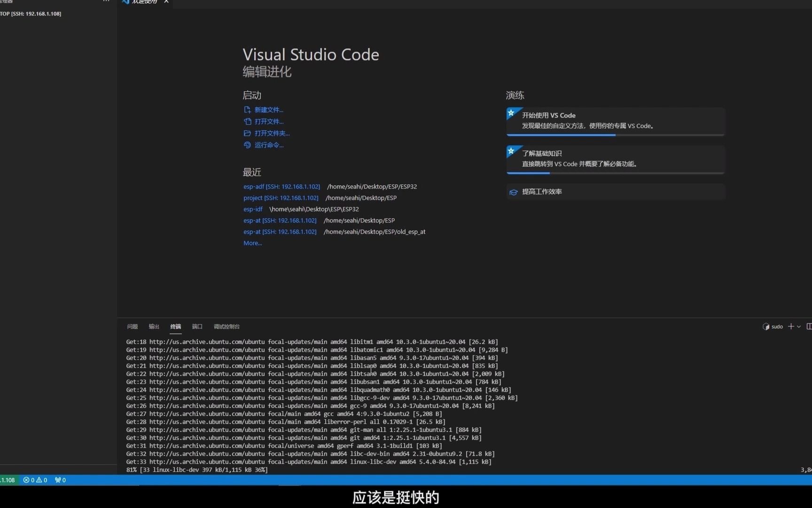Split the terminal using the split icon
The height and width of the screenshot is (508, 812).
point(811,326)
